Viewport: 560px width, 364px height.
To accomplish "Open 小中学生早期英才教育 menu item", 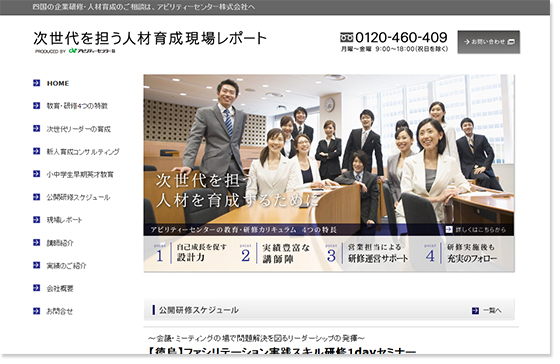I will coord(80,174).
